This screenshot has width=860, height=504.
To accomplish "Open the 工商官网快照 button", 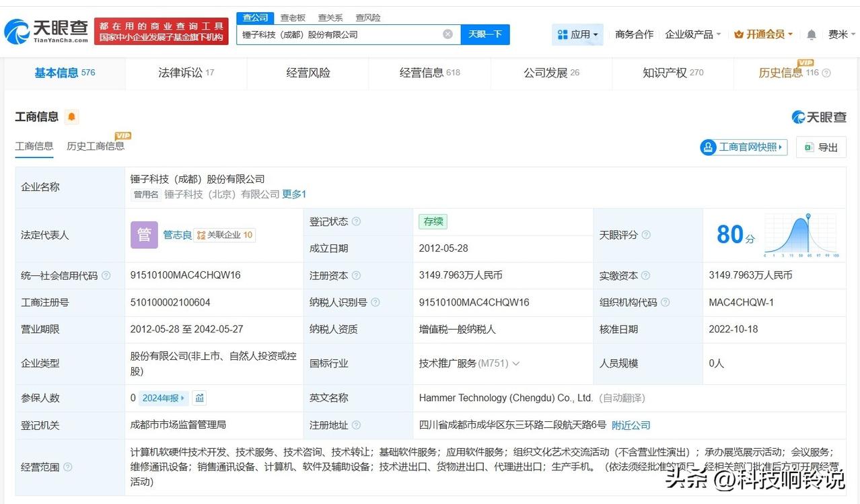I will click(744, 147).
